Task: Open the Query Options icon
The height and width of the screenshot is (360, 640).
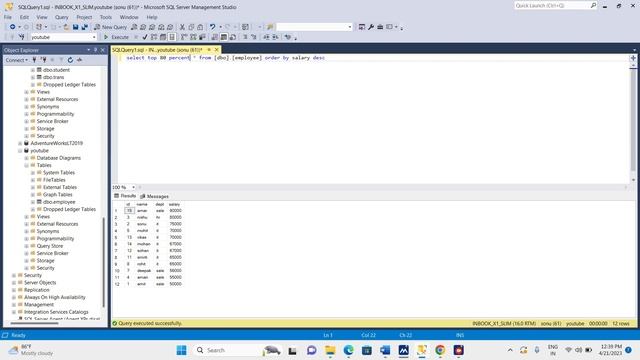Action: [163, 37]
